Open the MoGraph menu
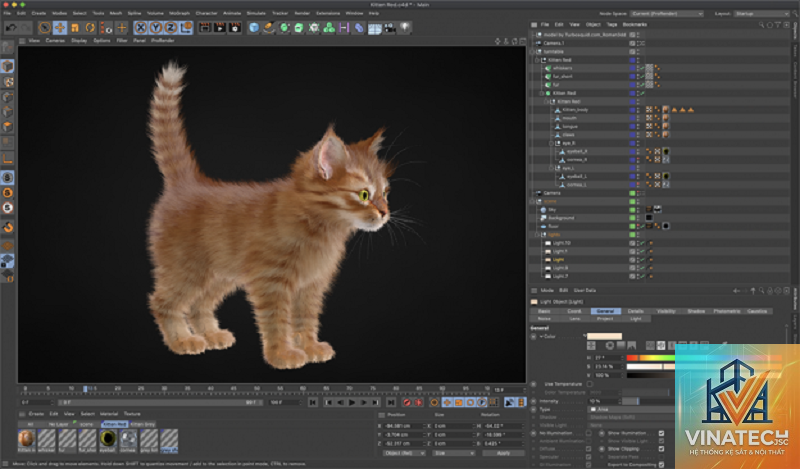The width and height of the screenshot is (800, 469). (x=179, y=13)
